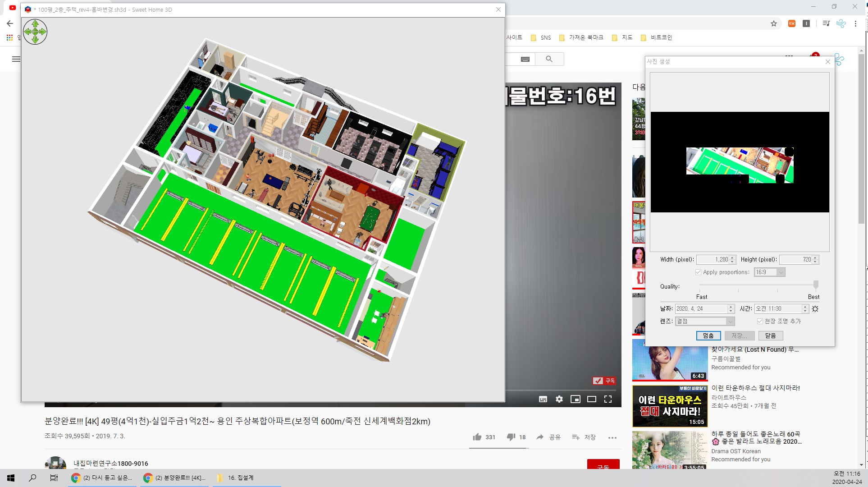868x487 pixels.
Task: Open the 지도 bookmark folder
Action: tap(622, 37)
